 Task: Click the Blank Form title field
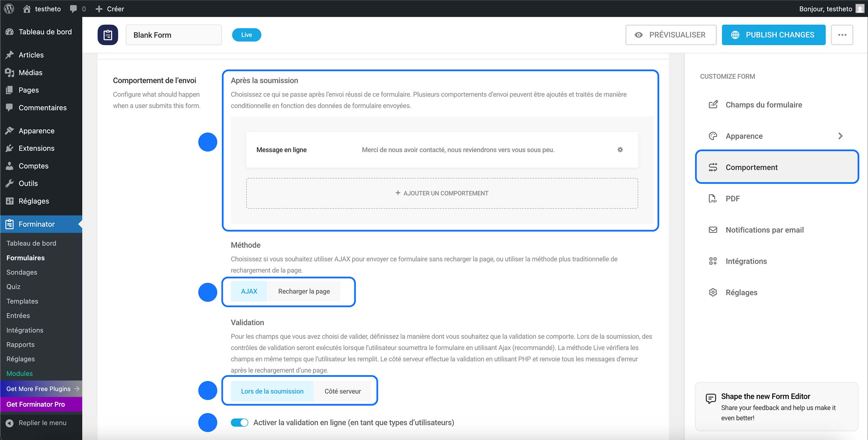(174, 35)
